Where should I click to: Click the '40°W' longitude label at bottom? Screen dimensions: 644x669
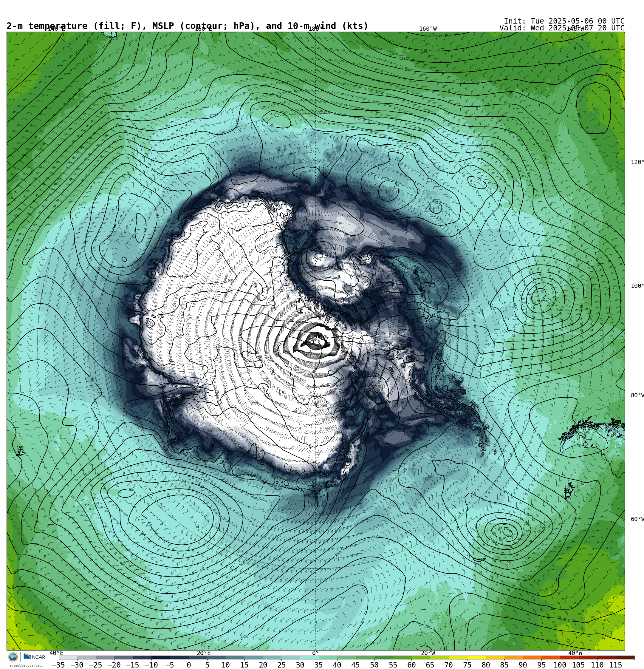tap(575, 653)
